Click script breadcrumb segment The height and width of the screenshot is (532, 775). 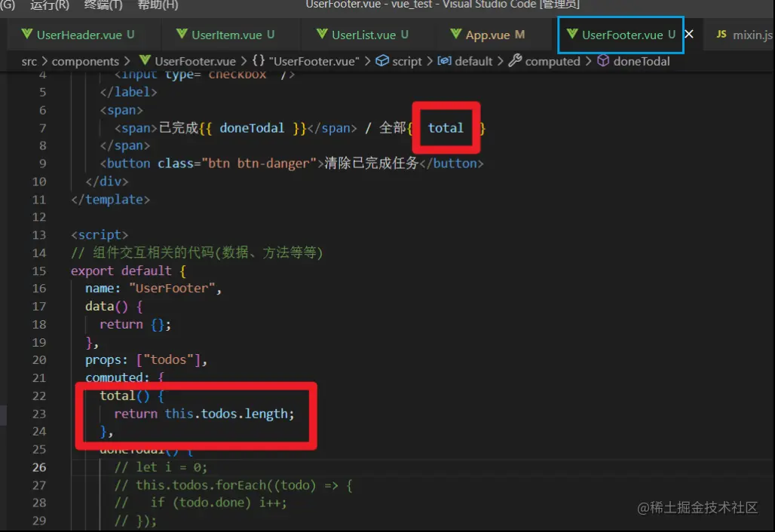click(407, 61)
